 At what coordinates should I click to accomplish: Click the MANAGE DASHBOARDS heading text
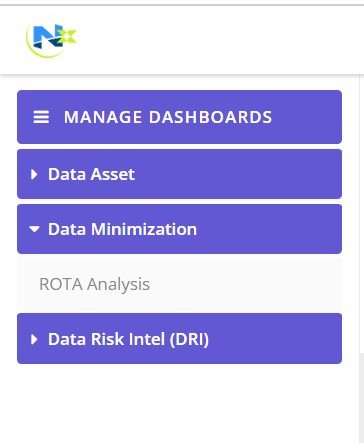tap(168, 117)
